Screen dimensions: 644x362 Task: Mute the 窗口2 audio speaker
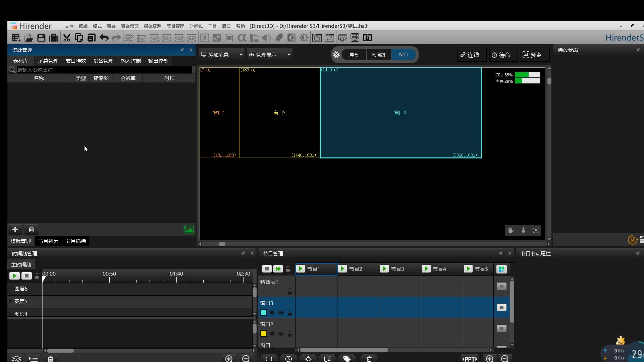tap(272, 334)
